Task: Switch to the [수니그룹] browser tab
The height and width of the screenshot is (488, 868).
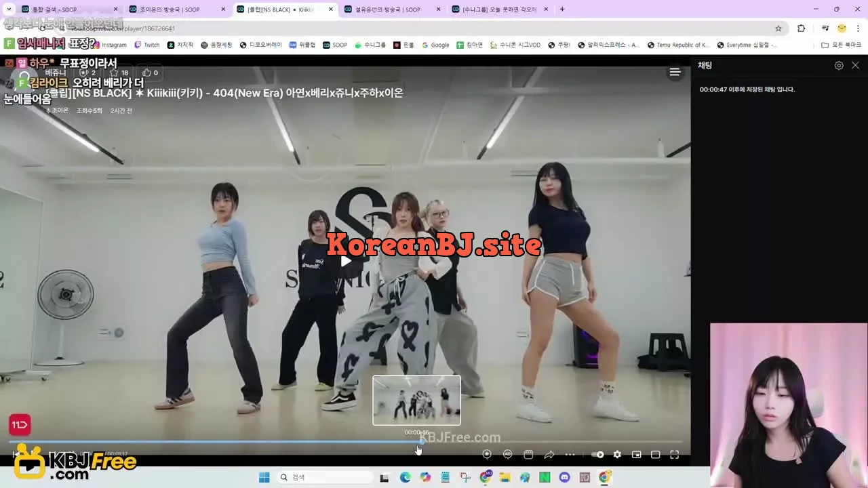Action: pyautogui.click(x=500, y=9)
